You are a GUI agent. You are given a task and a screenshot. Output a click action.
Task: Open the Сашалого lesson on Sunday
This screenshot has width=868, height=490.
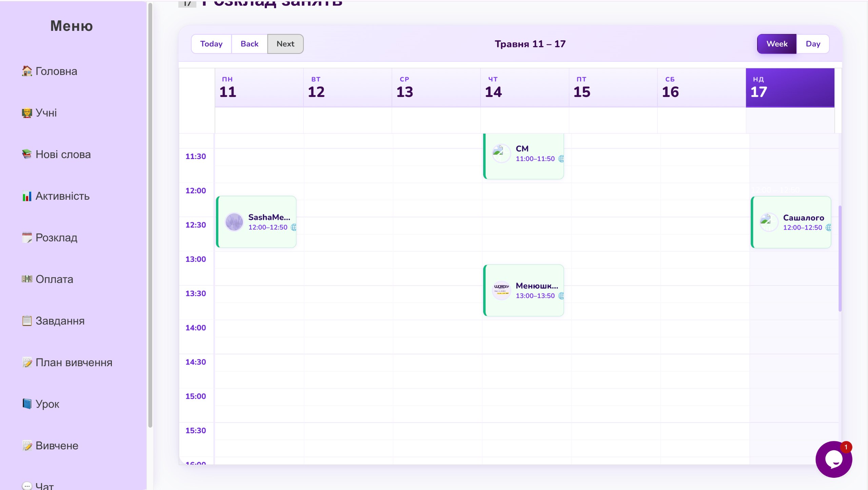click(791, 222)
